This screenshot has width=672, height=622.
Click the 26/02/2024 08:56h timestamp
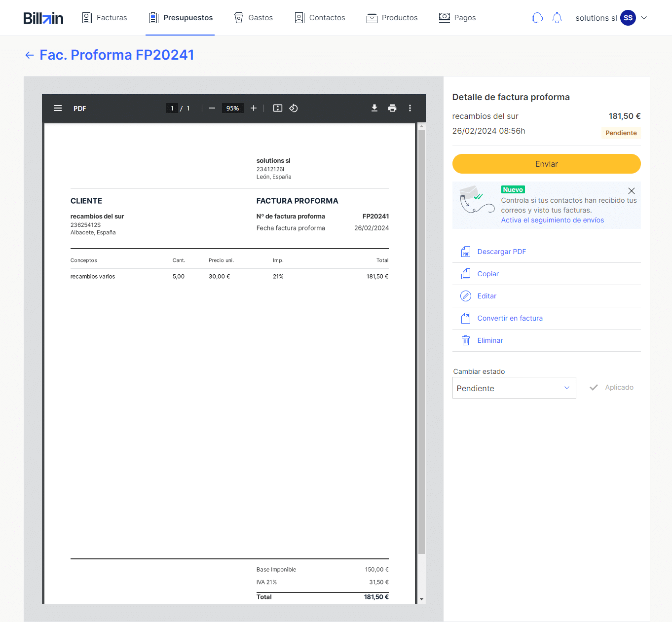488,131
